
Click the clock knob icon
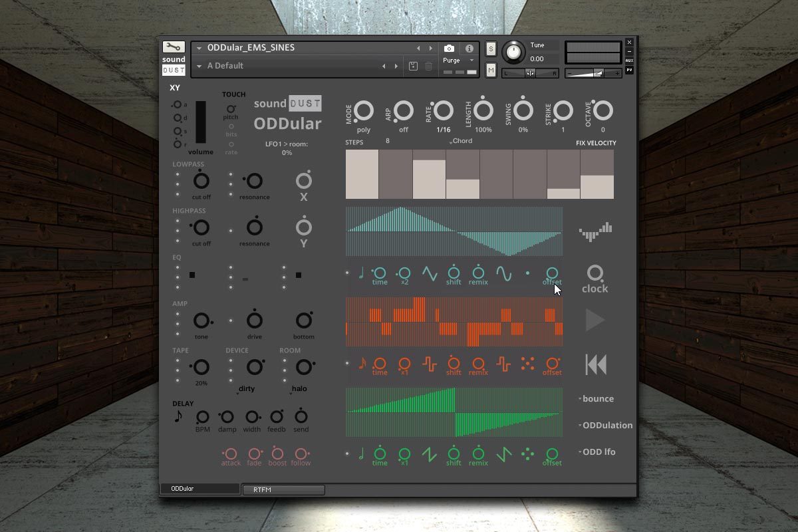[x=595, y=273]
